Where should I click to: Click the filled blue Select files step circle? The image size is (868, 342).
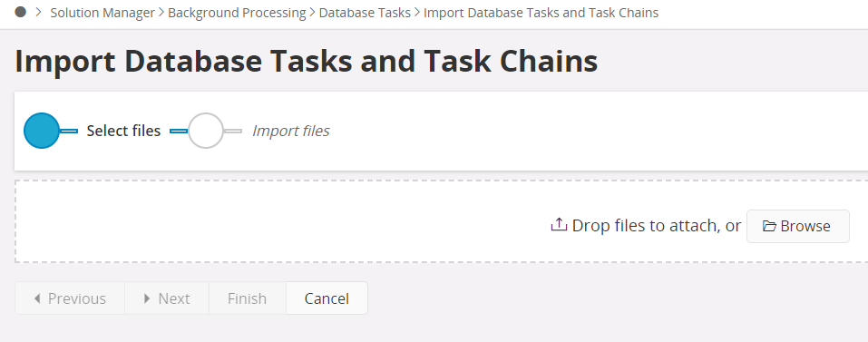[42, 131]
